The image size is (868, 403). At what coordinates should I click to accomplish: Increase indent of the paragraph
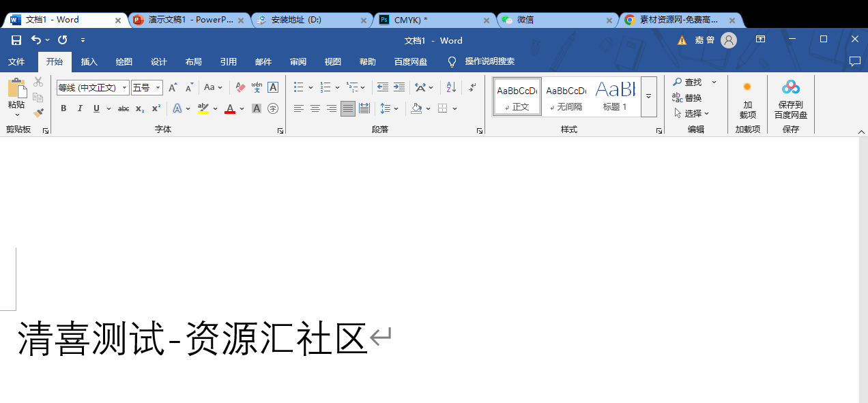399,87
